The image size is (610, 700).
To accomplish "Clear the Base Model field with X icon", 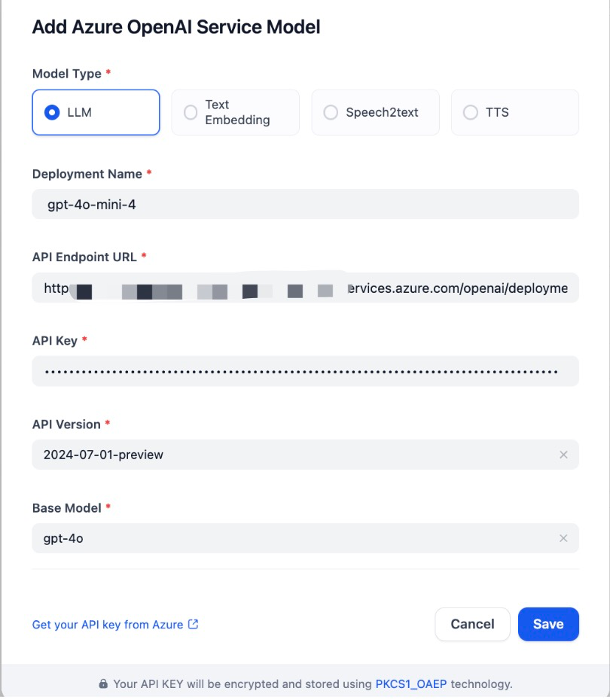I will 563,538.
